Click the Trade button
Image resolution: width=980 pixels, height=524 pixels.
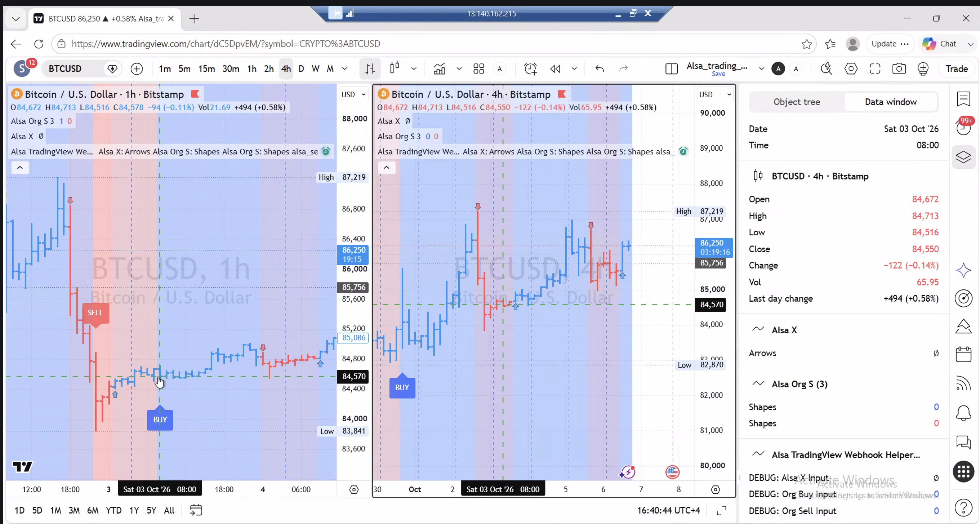point(957,68)
